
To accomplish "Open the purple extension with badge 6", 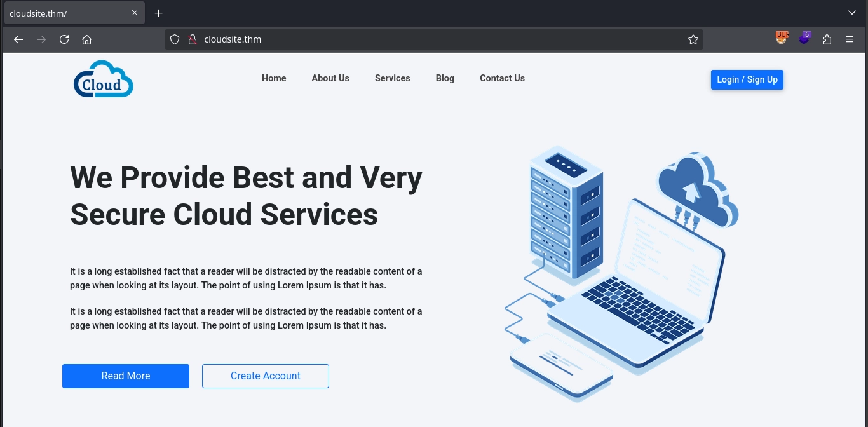I will (x=804, y=39).
